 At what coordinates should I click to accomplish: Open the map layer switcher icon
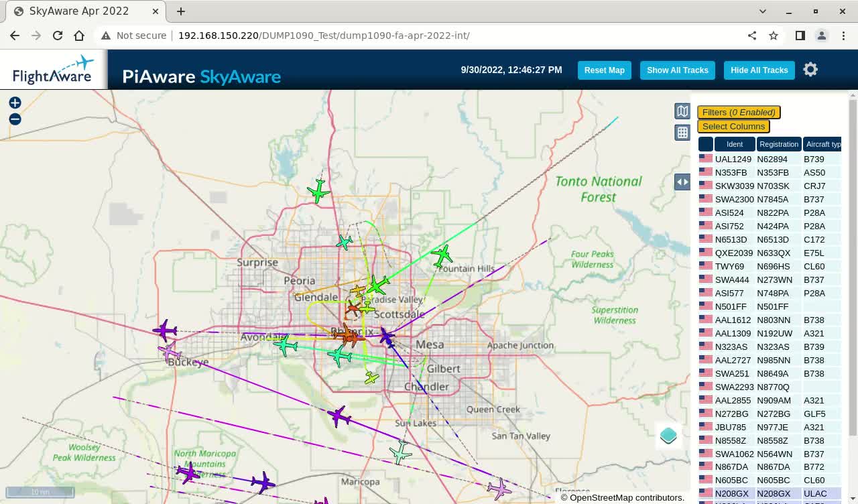(x=668, y=436)
